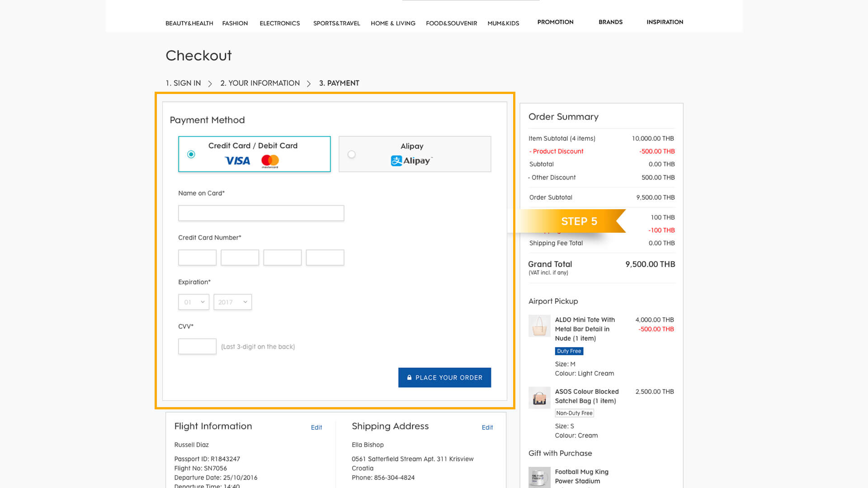Open the expiration month dropdown
Screen dimensions: 868x488
click(193, 302)
